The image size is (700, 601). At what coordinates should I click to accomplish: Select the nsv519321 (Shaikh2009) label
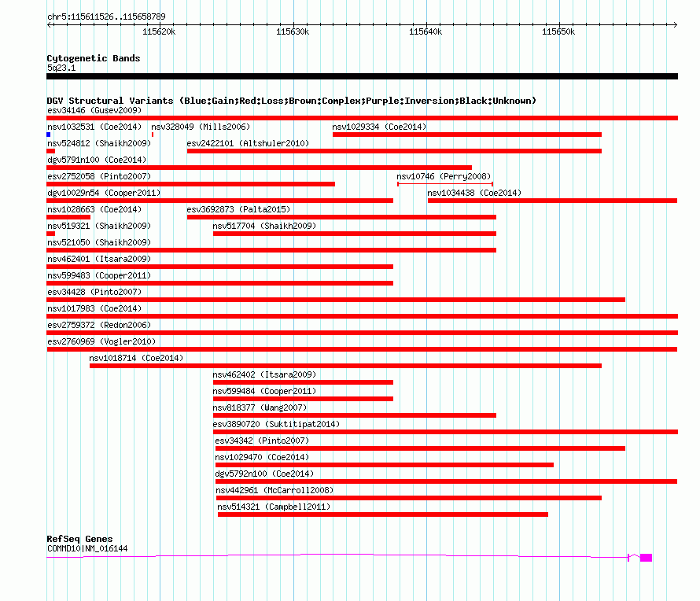tap(99, 226)
